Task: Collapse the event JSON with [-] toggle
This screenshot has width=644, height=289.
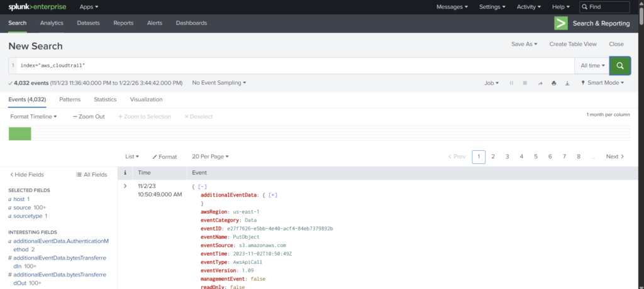Action: 203,187
